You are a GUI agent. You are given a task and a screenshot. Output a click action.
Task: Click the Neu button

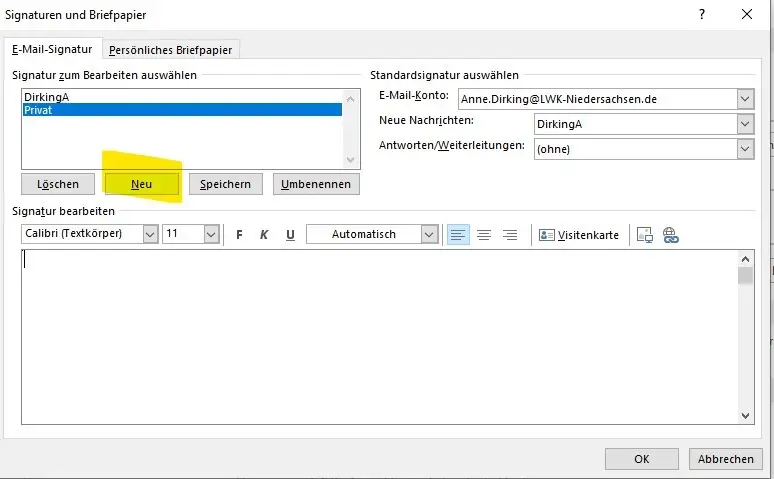click(x=141, y=184)
